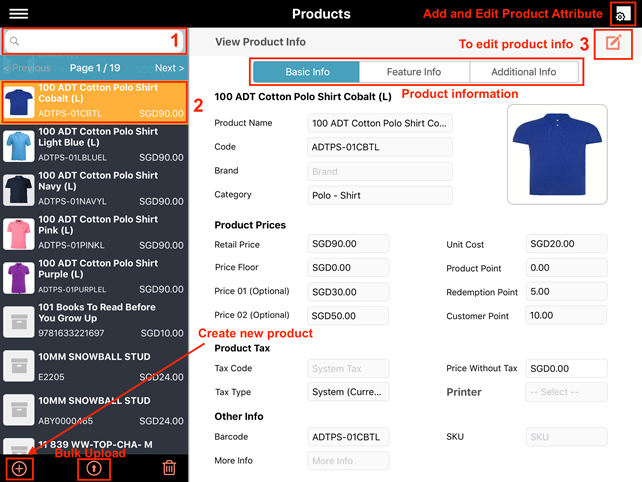
Task: Click the pink polo shirt thumbnail
Action: pos(19,233)
